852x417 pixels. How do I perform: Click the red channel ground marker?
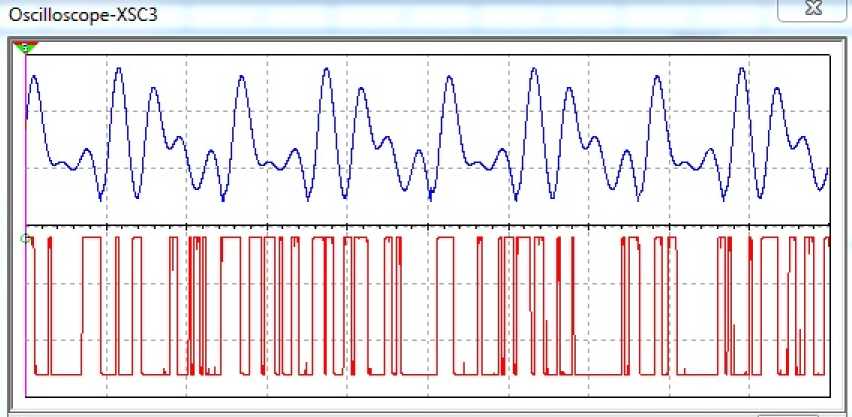click(x=23, y=238)
